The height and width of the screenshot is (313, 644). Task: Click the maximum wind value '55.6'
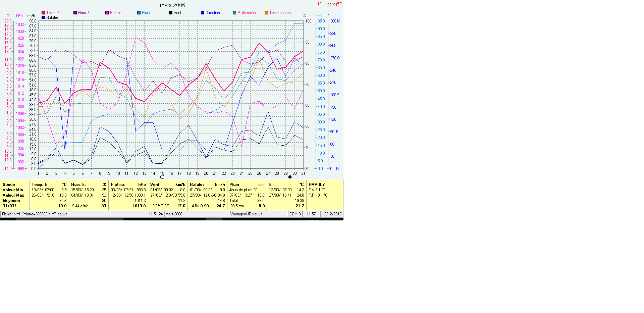click(182, 195)
